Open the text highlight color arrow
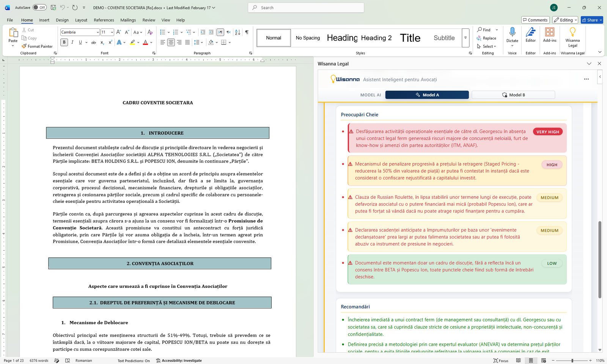 click(x=138, y=42)
